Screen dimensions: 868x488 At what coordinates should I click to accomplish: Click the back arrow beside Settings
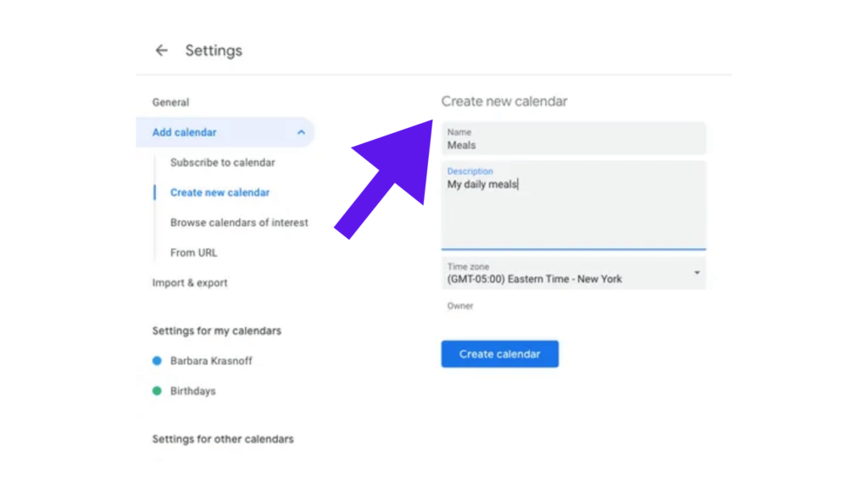pos(161,50)
